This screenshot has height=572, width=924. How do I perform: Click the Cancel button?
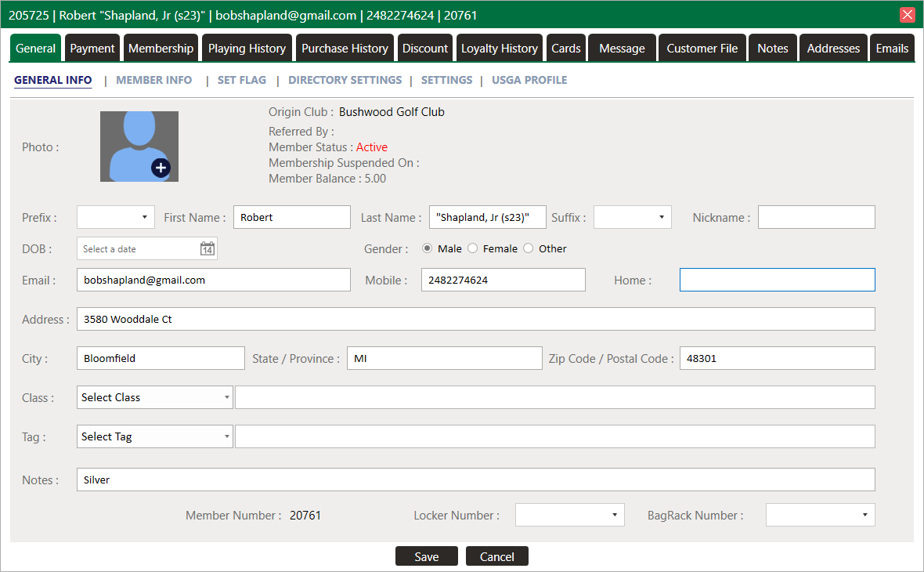(497, 556)
